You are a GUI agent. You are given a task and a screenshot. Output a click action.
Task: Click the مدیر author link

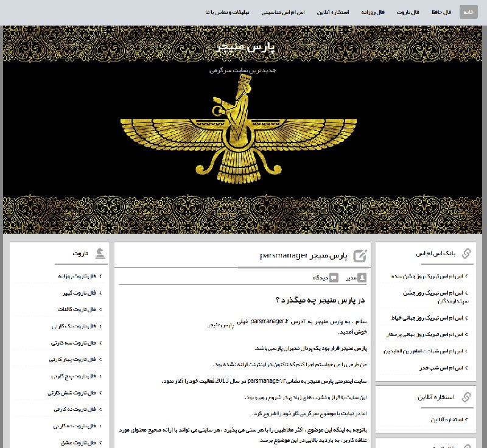pyautogui.click(x=351, y=278)
